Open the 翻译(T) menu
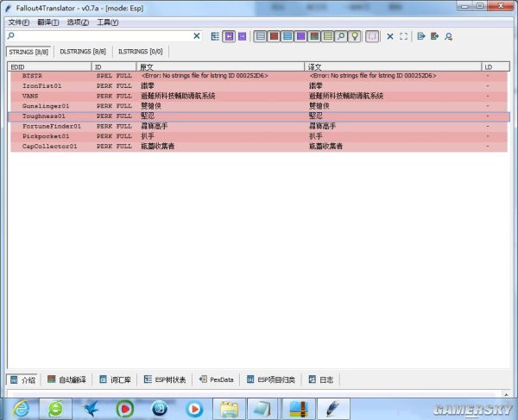The image size is (518, 420). pos(48,22)
